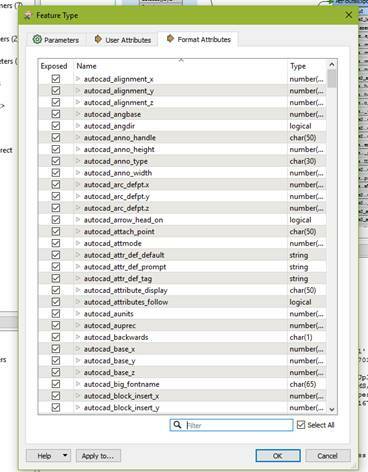Image resolution: width=368 pixels, height=472 pixels.
Task: Click the scrollbar up arrow in attribute list
Action: pyautogui.click(x=332, y=64)
